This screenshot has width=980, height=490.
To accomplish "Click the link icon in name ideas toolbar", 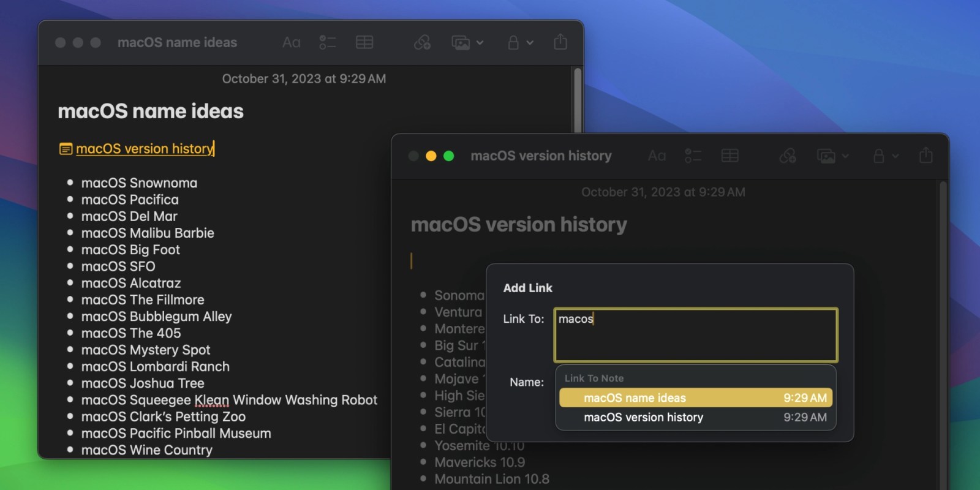I will 422,43.
